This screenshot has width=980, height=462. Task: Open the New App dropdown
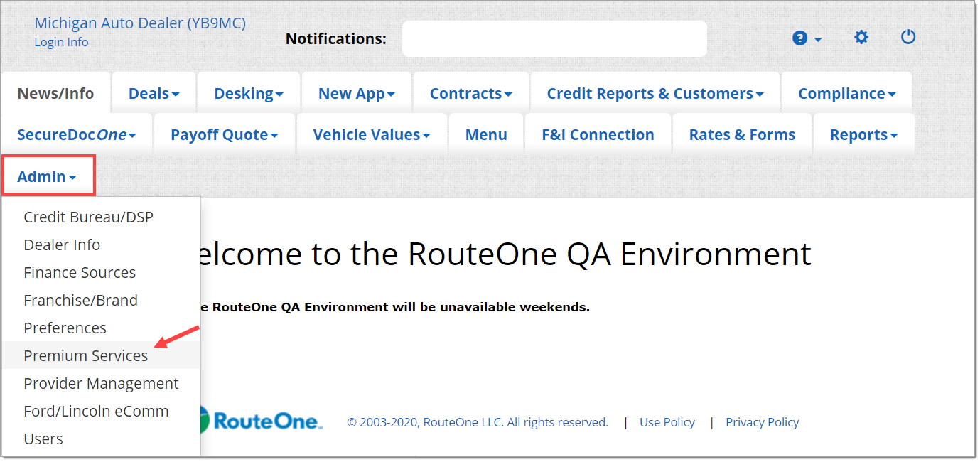pyautogui.click(x=357, y=93)
